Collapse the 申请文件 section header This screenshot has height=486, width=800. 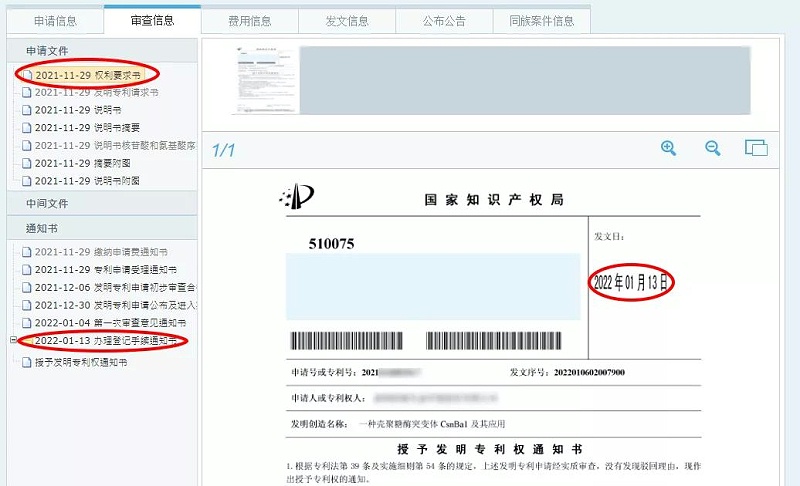pyautogui.click(x=102, y=50)
